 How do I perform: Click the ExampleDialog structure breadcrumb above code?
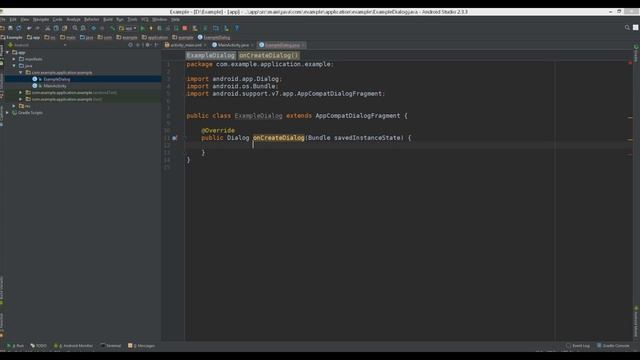point(211,56)
